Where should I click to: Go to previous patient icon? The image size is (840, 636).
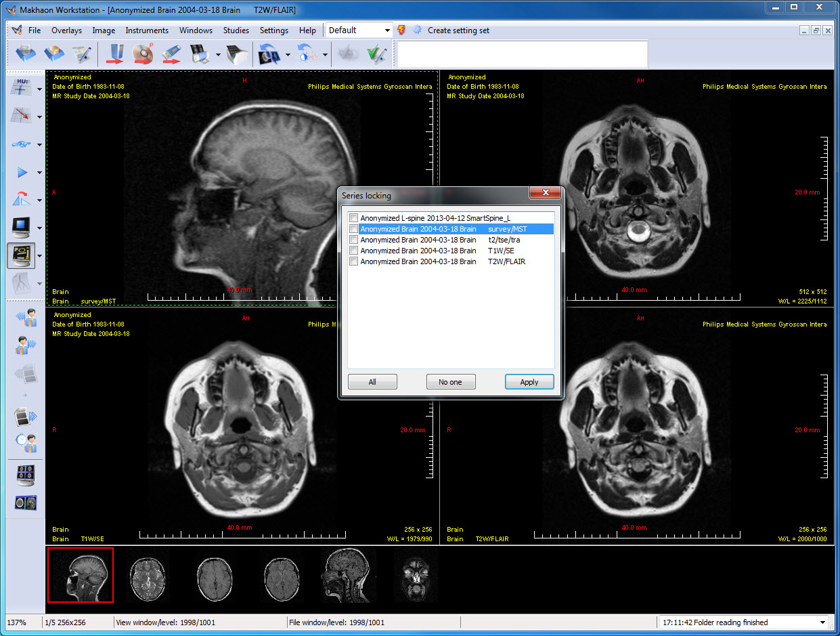tap(25, 317)
